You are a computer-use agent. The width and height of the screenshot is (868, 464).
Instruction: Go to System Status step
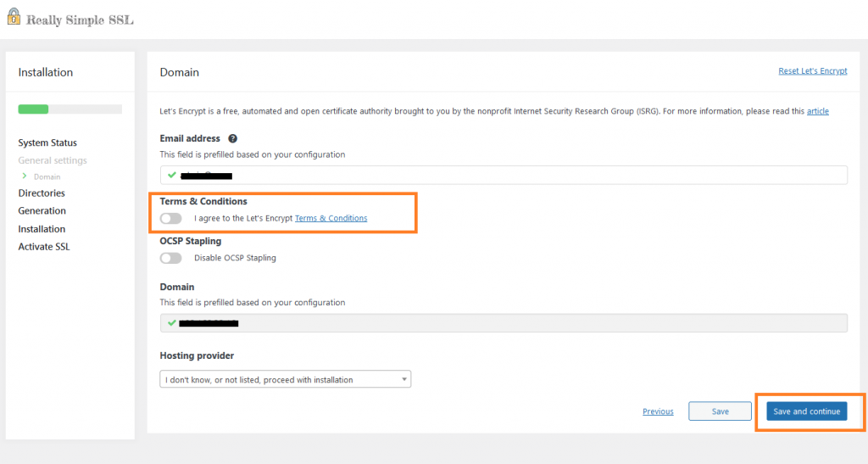47,143
